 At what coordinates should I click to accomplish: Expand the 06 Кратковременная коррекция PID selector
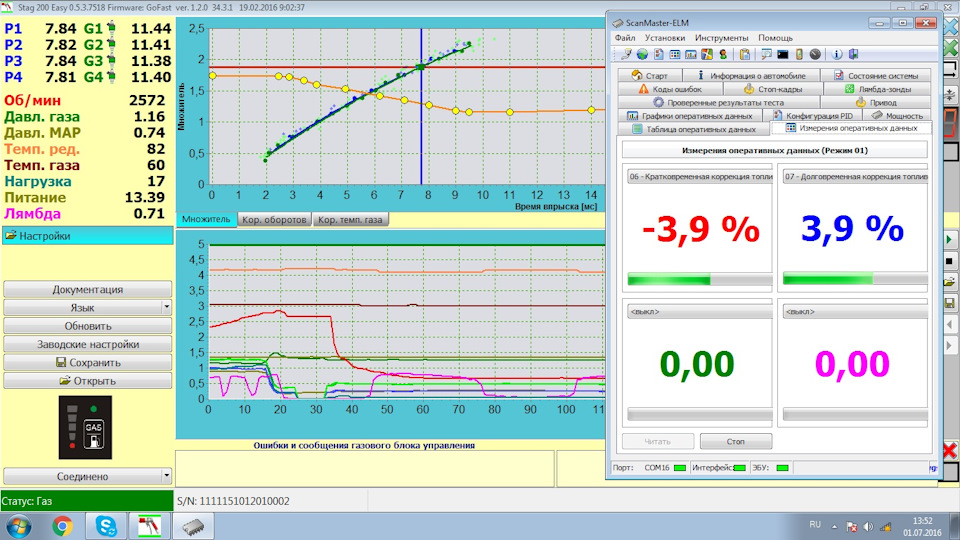click(x=700, y=176)
